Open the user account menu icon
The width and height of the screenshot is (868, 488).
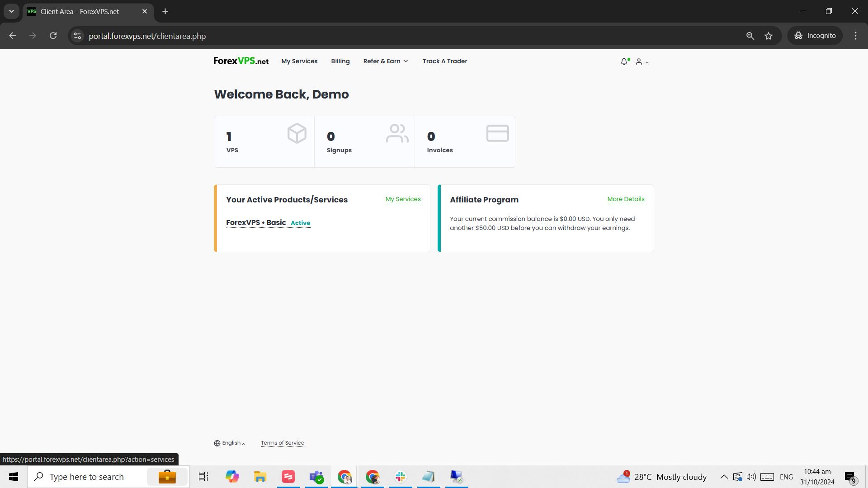(642, 62)
